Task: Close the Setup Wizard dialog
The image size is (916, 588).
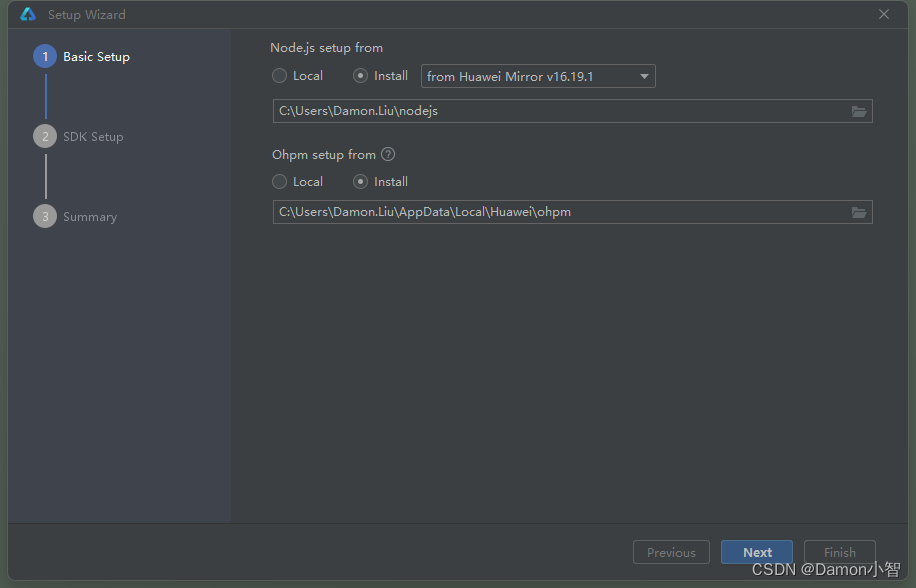Action: 883,14
